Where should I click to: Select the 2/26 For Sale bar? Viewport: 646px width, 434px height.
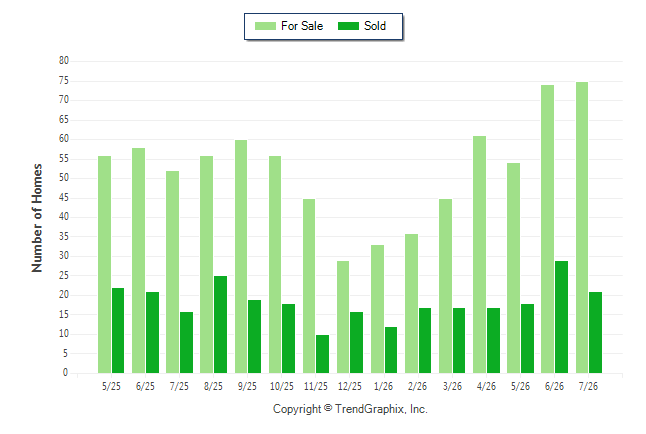pos(411,304)
